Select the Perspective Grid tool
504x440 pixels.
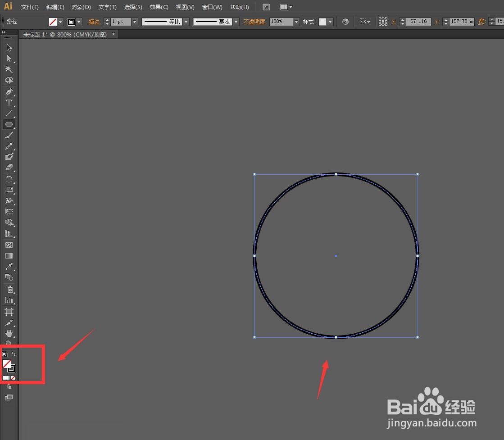pos(9,234)
